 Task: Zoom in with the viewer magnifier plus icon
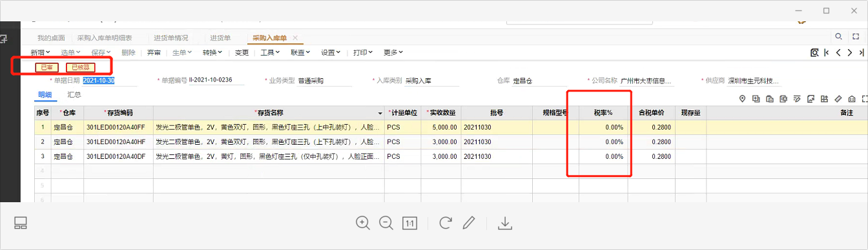[363, 223]
